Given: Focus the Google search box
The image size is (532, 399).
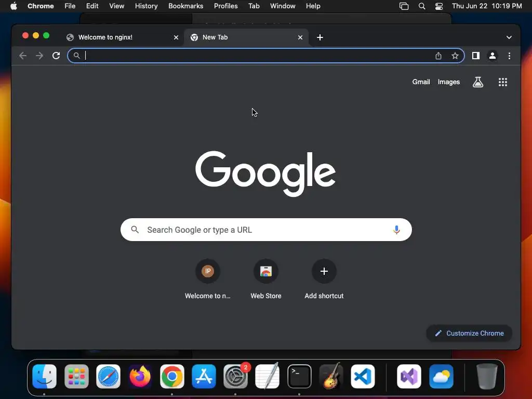Looking at the screenshot, I should pos(266,230).
